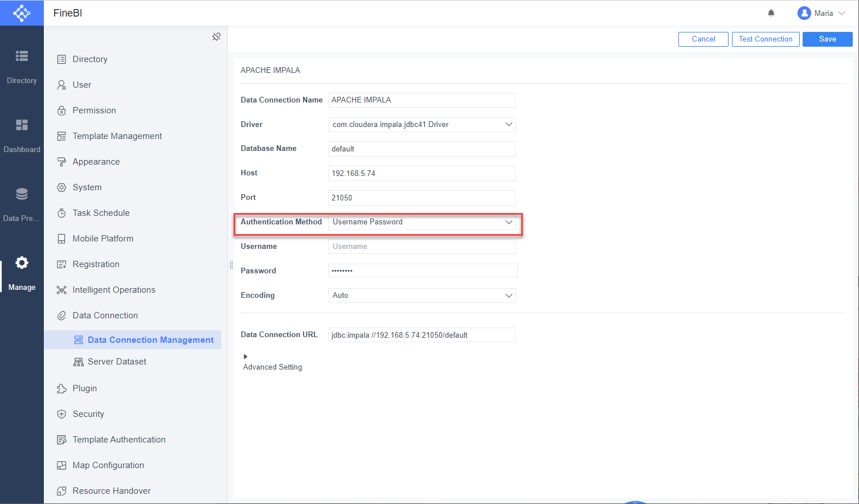Click the Permission lock icon
The height and width of the screenshot is (504, 859).
(x=62, y=110)
